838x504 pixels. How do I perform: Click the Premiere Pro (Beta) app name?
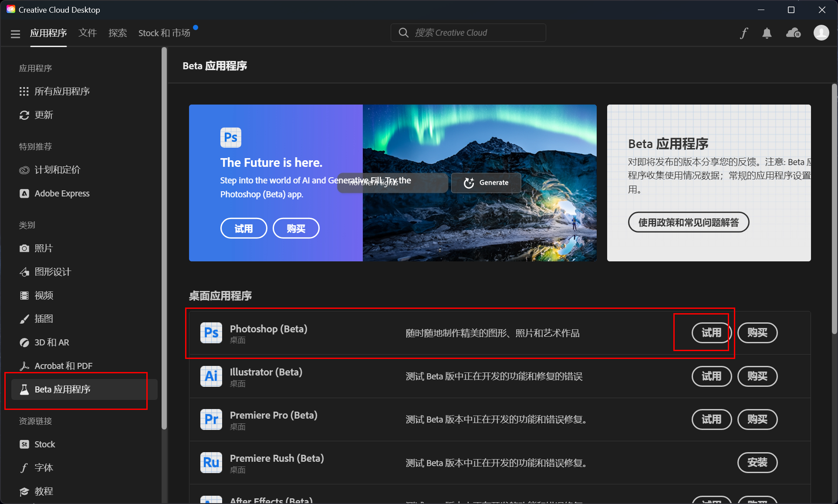point(274,415)
